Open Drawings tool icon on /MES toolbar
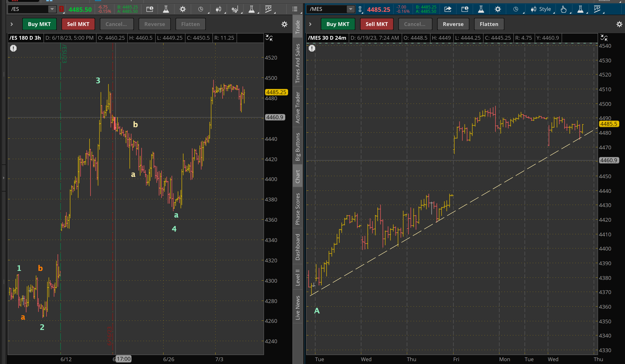This screenshot has width=625, height=364. coord(597,9)
